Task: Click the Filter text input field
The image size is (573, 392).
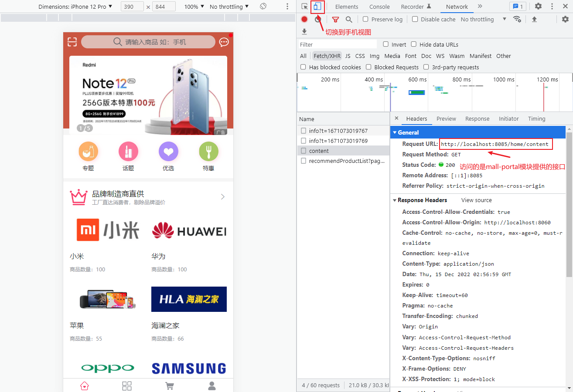Action: (x=337, y=44)
